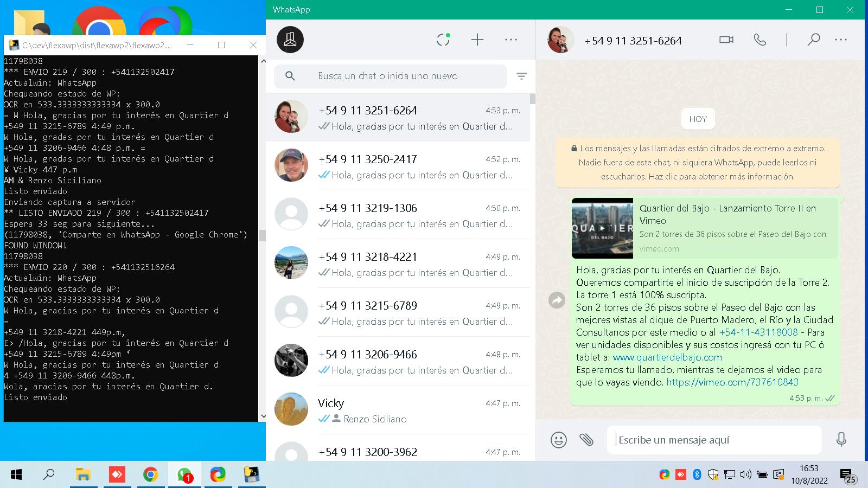Viewport: 868px width, 488px height.
Task: Open the WhatsApp Status updates icon
Action: coord(443,40)
